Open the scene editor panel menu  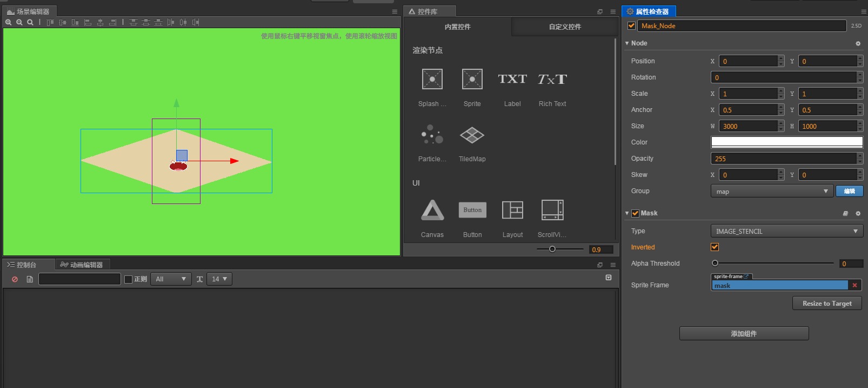395,11
